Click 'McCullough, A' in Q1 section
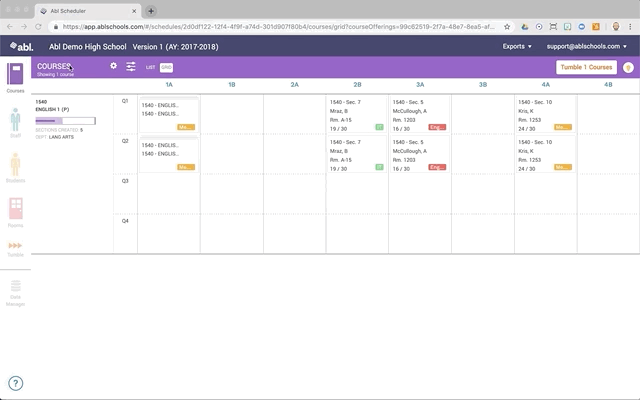640x400 pixels. [x=410, y=111]
